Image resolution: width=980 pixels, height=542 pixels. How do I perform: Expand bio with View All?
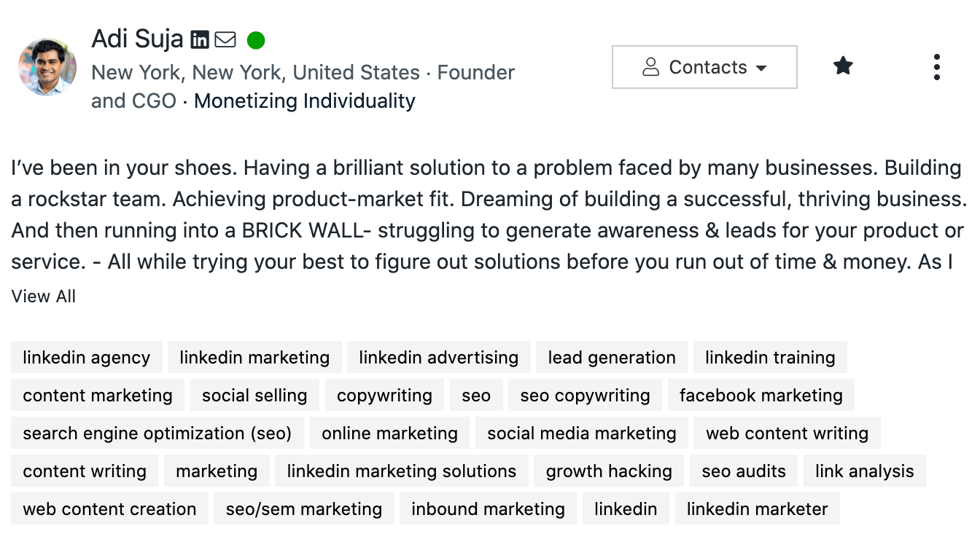pyautogui.click(x=44, y=296)
